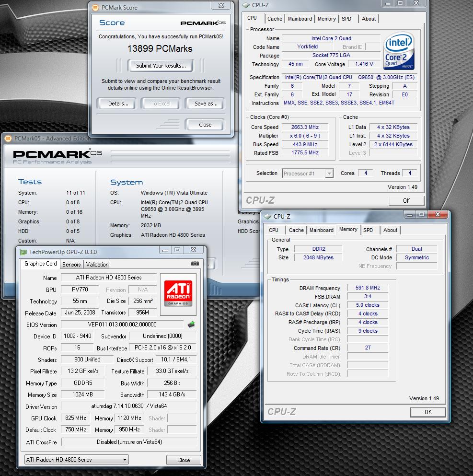Image resolution: width=473 pixels, height=476 pixels.
Task: Open the Sensors tab in GPU-Z
Action: 71,265
